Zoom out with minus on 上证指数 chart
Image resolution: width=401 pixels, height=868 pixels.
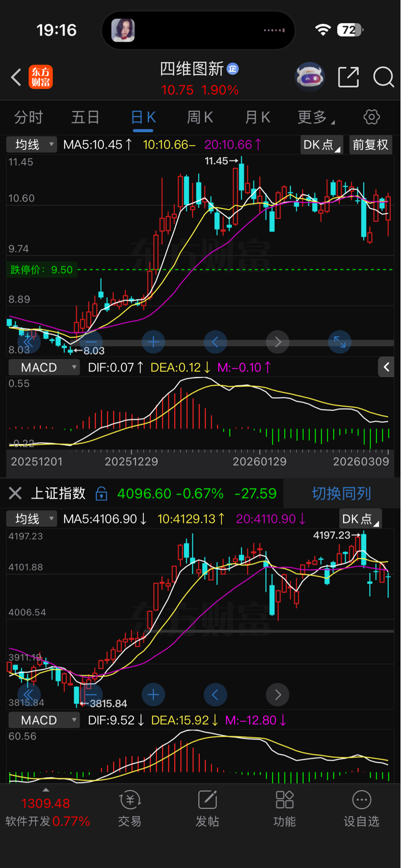(90, 694)
